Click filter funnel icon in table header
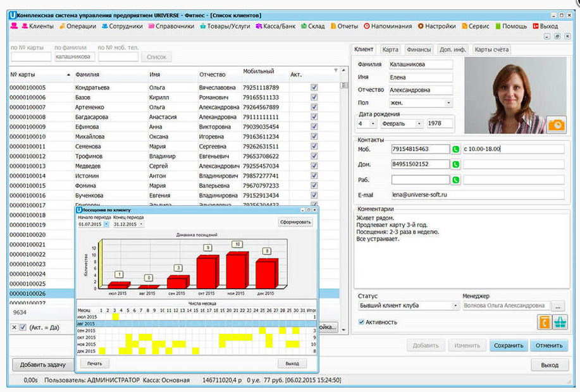The image size is (580, 392). [x=336, y=71]
